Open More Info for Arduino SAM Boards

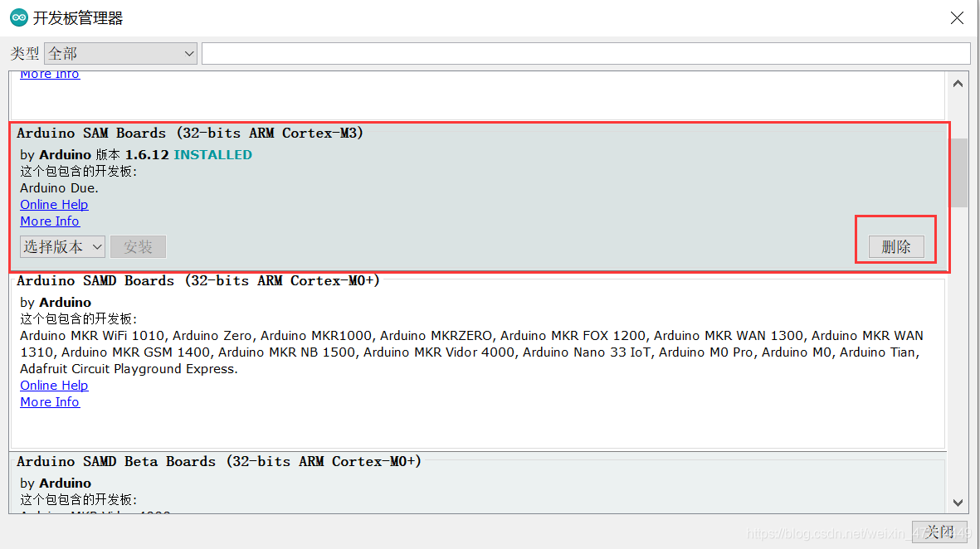[50, 221]
